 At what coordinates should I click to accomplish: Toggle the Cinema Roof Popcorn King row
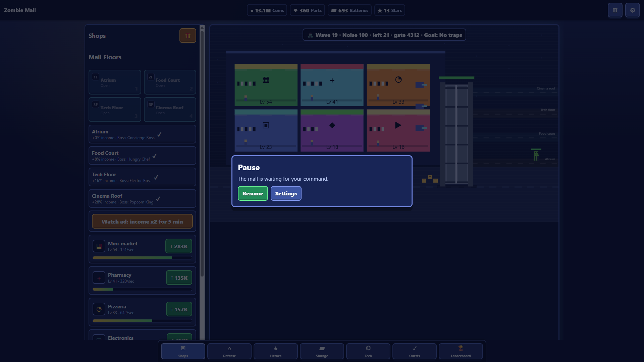point(142,198)
